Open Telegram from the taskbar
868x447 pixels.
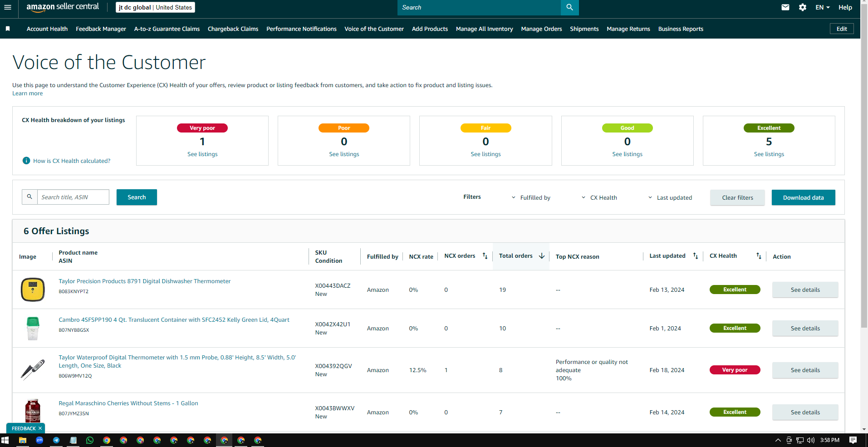[x=56, y=440]
